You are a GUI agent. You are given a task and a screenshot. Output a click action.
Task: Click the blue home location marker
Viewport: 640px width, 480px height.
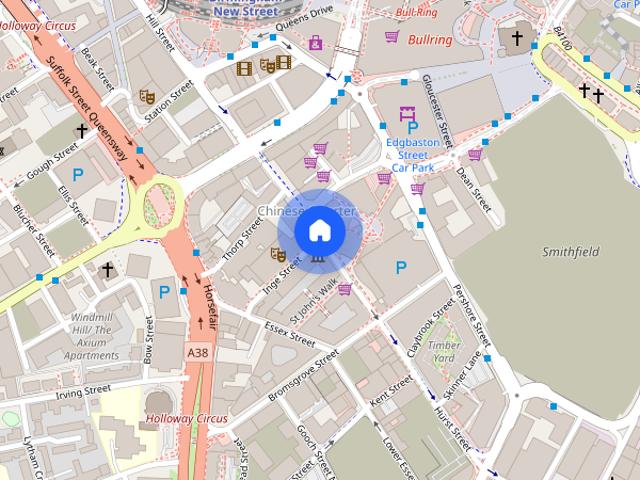tap(320, 231)
